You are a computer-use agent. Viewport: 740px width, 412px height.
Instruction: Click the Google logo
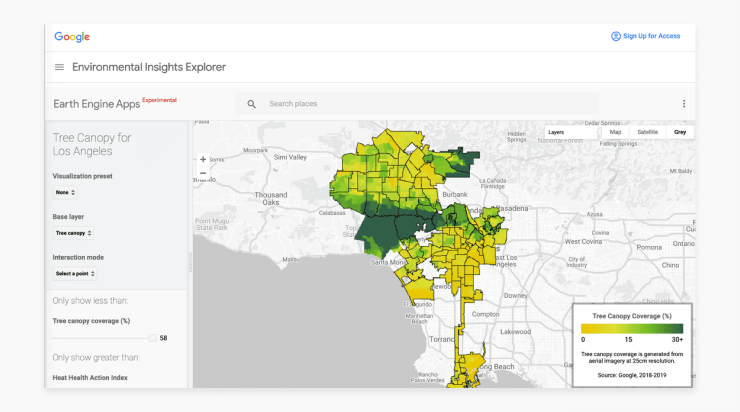72,37
